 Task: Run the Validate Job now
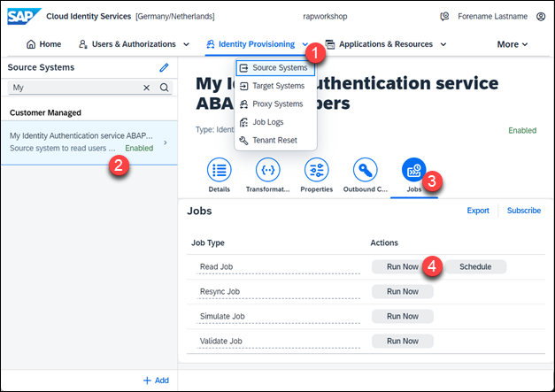point(403,341)
